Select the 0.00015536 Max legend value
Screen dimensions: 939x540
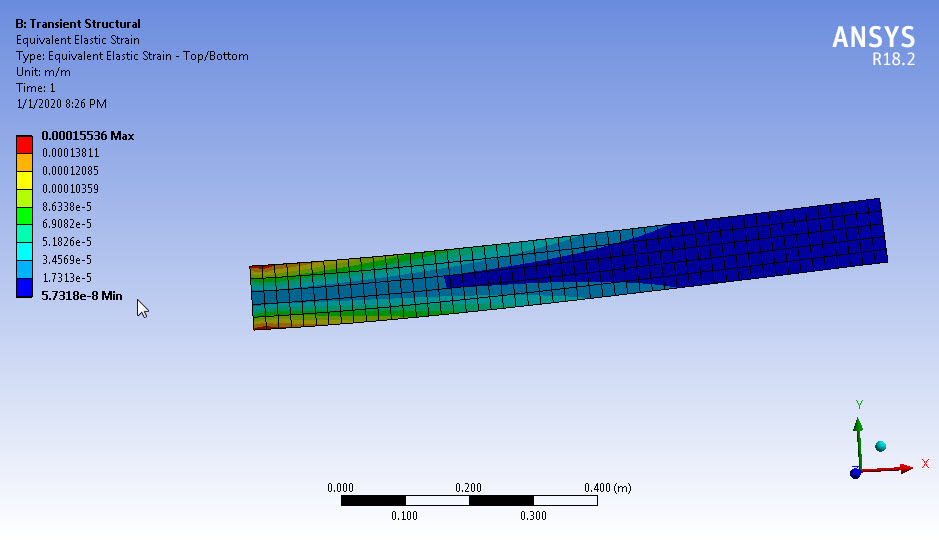point(87,136)
